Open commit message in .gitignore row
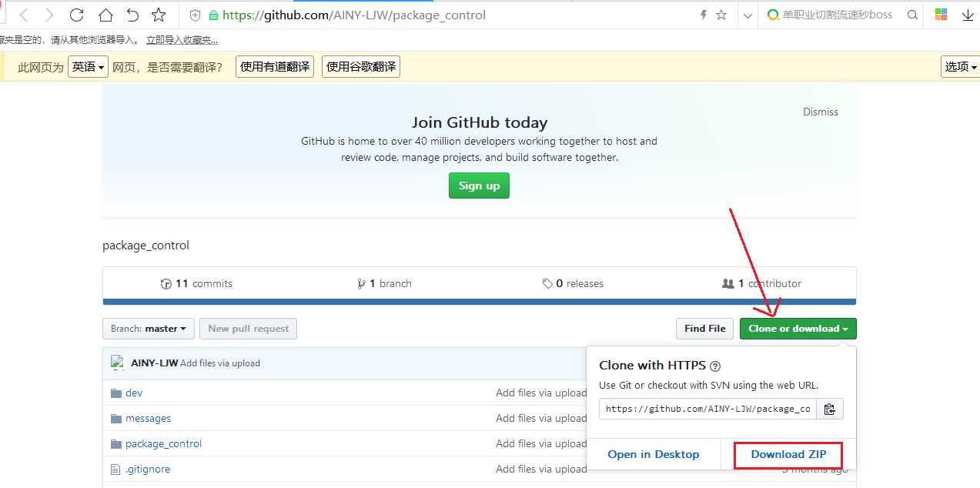Screen dimensions: 980x488 [x=541, y=469]
